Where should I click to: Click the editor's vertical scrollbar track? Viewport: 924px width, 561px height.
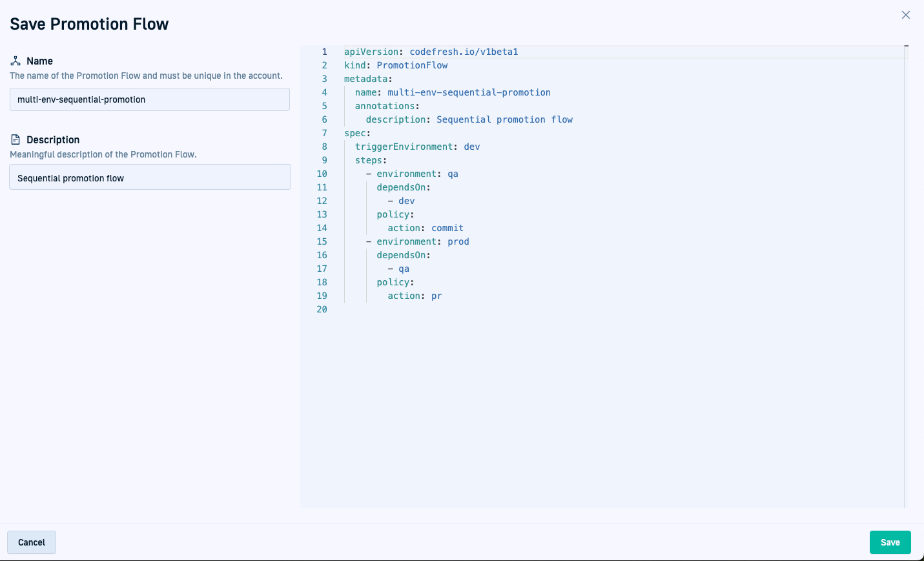point(906,278)
